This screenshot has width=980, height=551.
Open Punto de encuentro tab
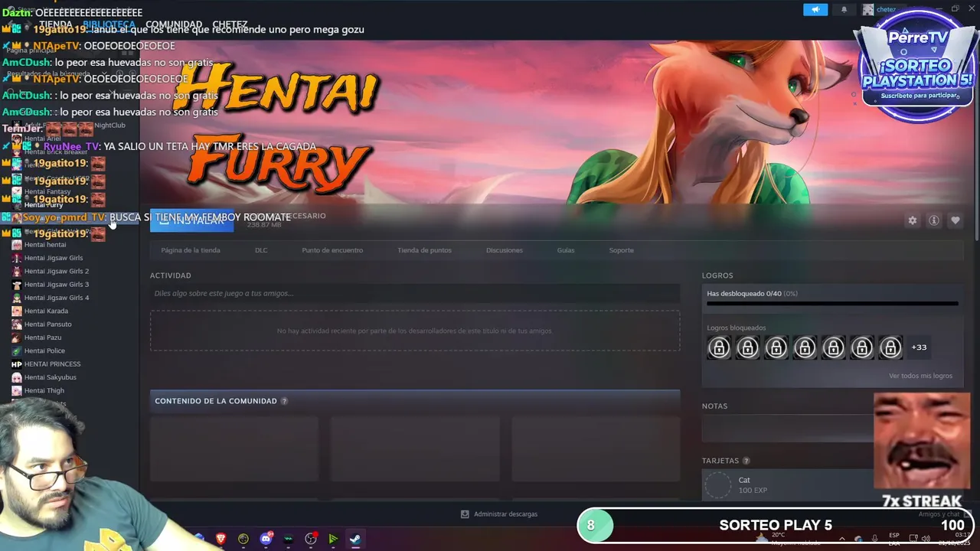pos(332,250)
